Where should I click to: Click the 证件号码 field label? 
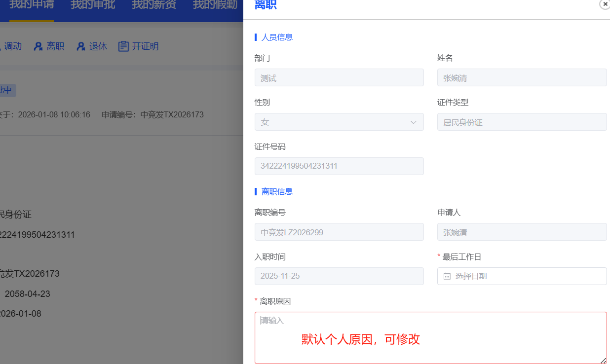click(270, 147)
